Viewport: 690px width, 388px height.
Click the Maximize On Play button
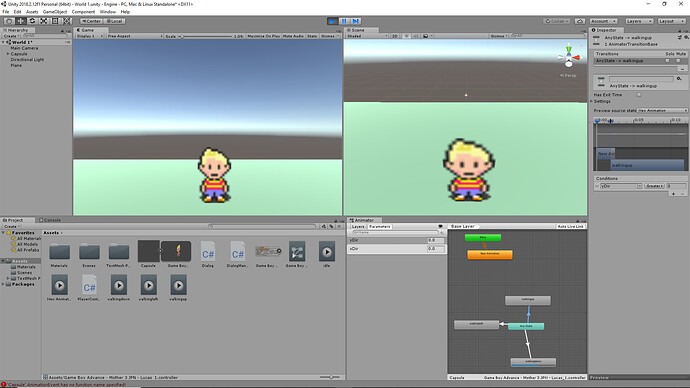pyautogui.click(x=264, y=36)
